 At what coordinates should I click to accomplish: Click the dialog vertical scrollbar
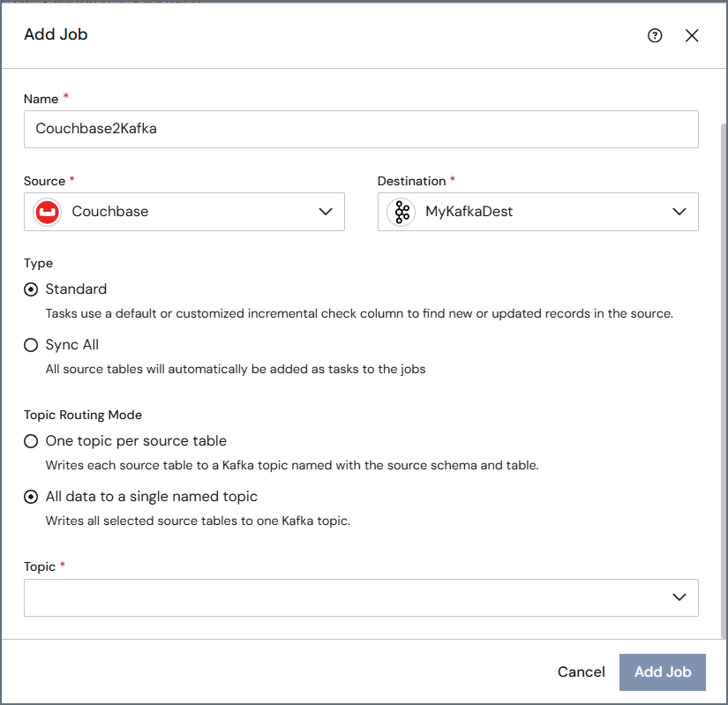pyautogui.click(x=724, y=380)
